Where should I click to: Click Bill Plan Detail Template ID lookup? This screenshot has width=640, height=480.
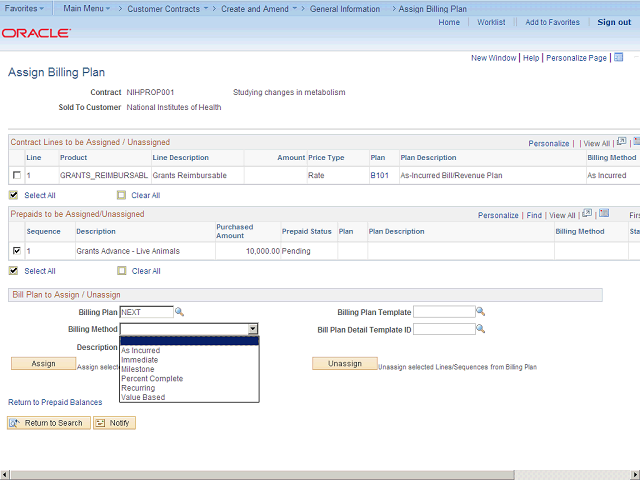point(480,328)
